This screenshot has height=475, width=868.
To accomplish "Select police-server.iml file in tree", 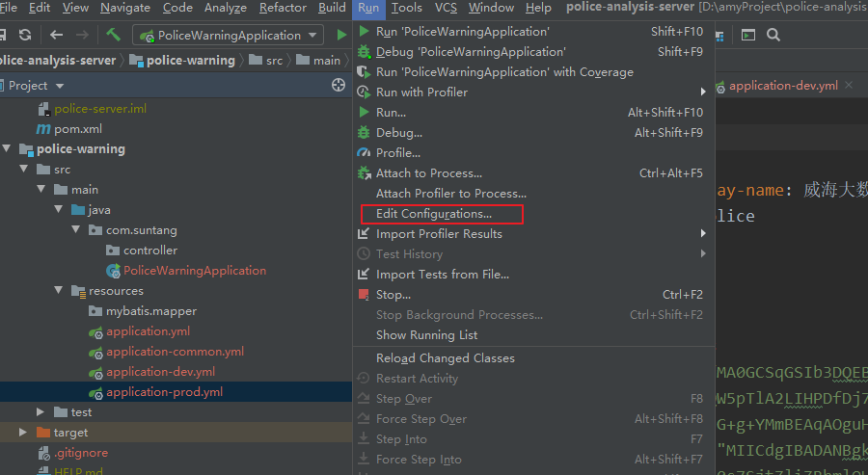I will [100, 108].
